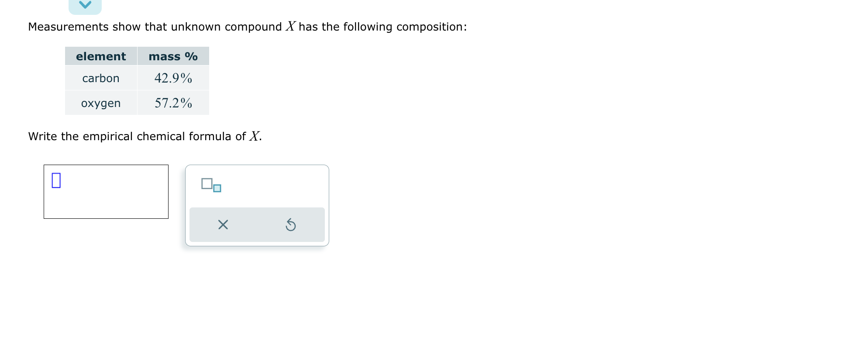
Task: Click the subscript template tool
Action: pyautogui.click(x=211, y=185)
